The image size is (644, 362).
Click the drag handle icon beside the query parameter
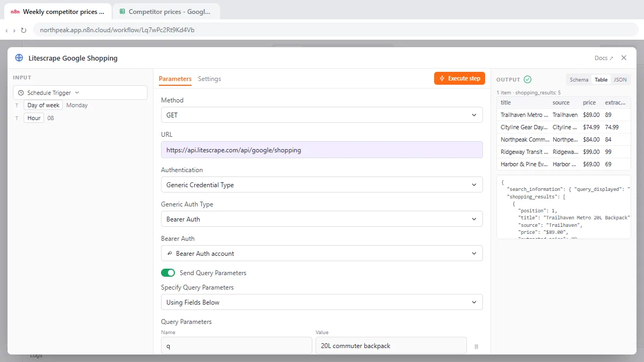coord(476,347)
